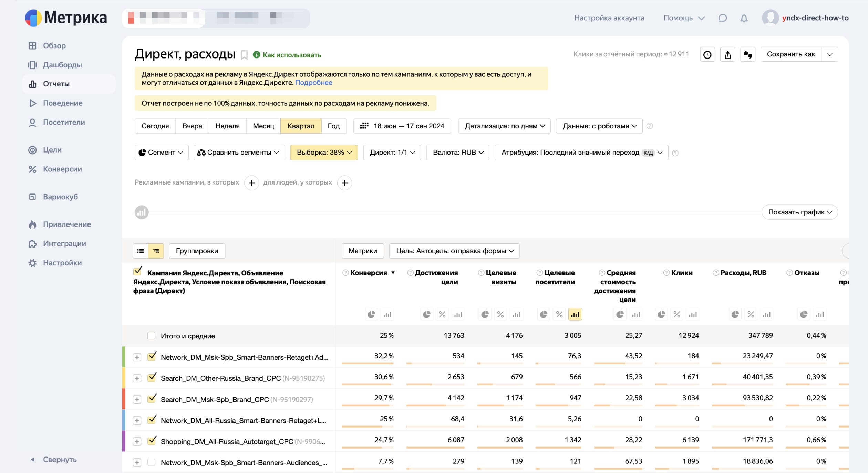Viewport: 868px width, 473px height.
Task: Open Сегмент dropdown
Action: [x=162, y=153]
